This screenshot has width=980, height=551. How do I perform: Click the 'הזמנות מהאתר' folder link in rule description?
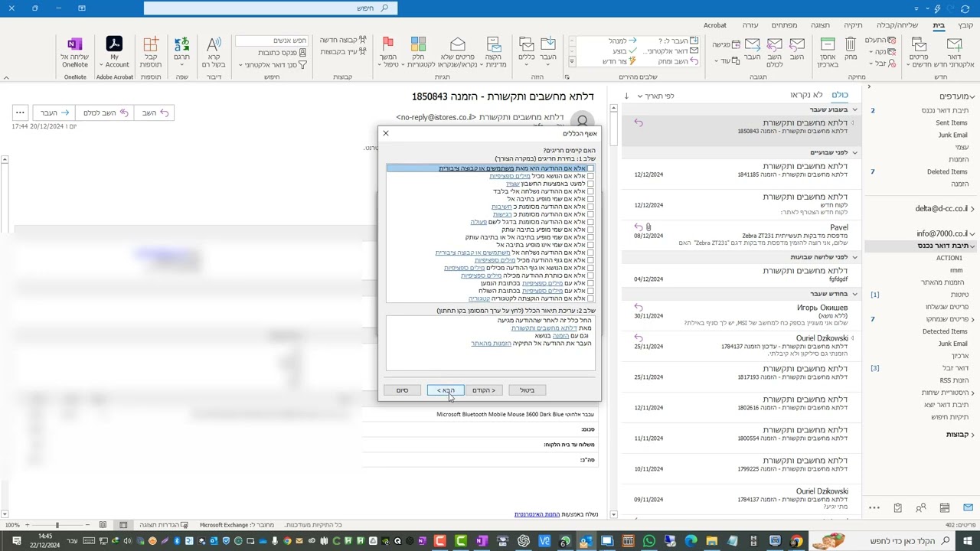(491, 344)
